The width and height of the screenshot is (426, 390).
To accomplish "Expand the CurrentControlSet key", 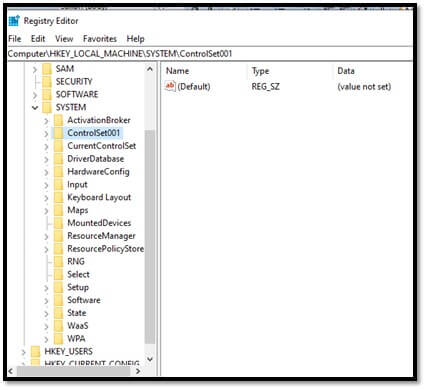I will (x=46, y=147).
